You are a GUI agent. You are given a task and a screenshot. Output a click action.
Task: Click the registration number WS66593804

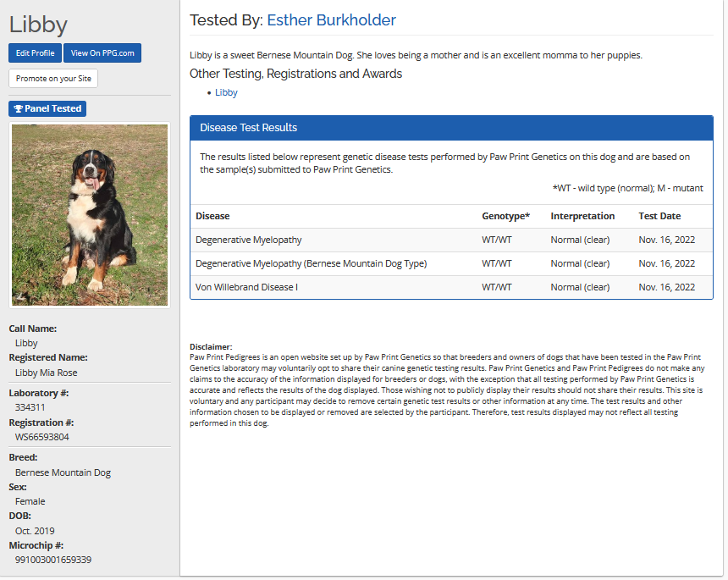click(x=42, y=437)
